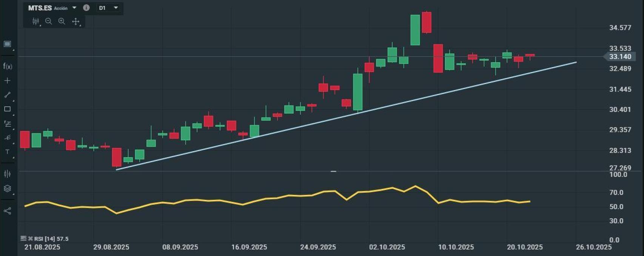Select the Fibonacci retracement tool

(7, 124)
